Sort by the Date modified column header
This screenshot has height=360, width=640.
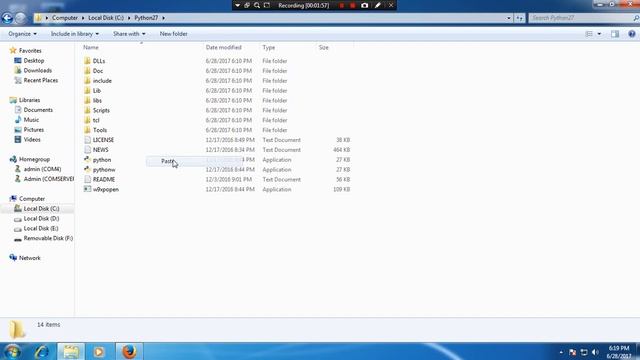(x=223, y=47)
